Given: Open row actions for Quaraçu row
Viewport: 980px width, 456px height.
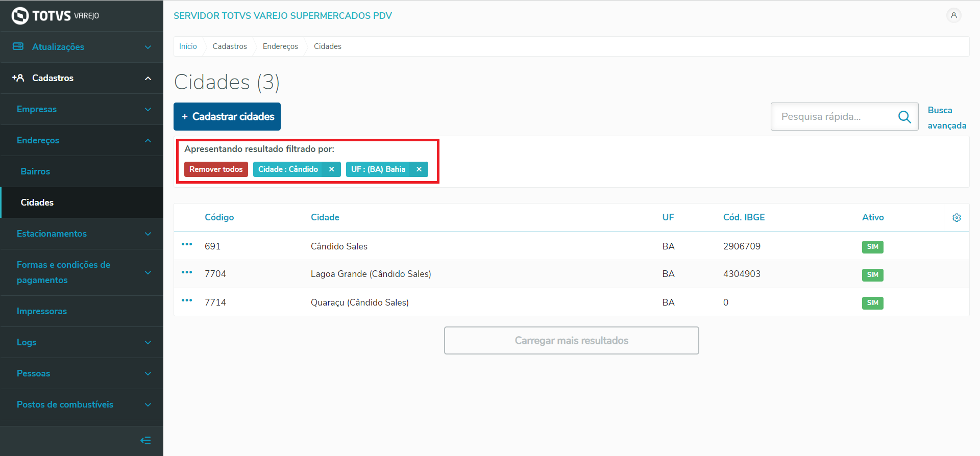Looking at the screenshot, I should (x=187, y=301).
